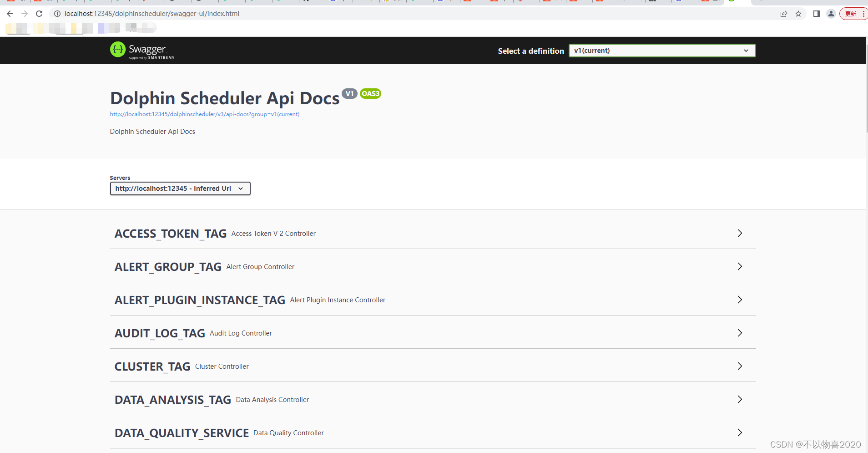868x453 pixels.
Task: Click the DATA_ANALYSIS_TAG heading
Action: (x=173, y=400)
